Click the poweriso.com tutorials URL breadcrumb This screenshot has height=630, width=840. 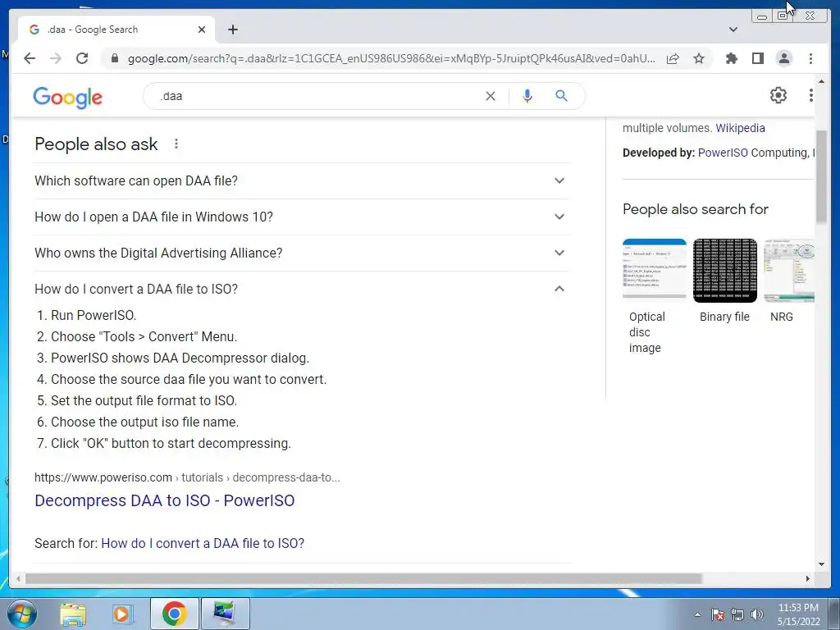click(187, 477)
